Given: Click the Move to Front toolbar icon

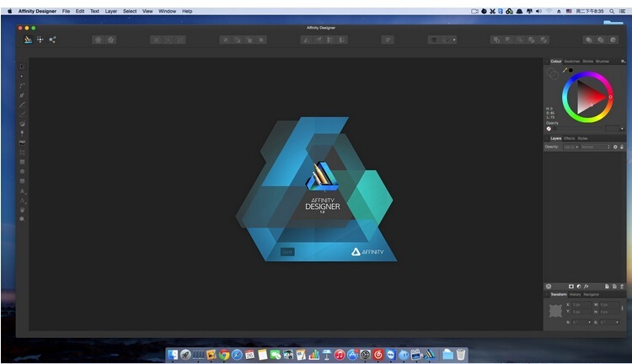Looking at the screenshot, I should click(x=261, y=40).
